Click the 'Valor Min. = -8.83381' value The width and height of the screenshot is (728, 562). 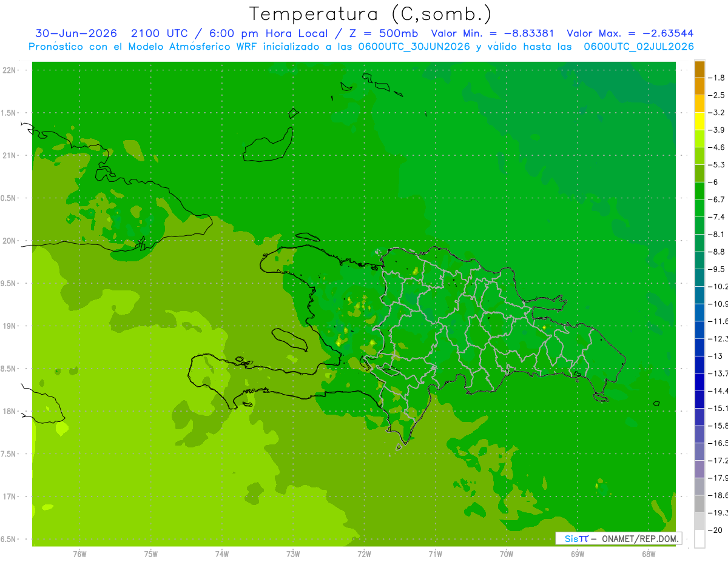493,33
